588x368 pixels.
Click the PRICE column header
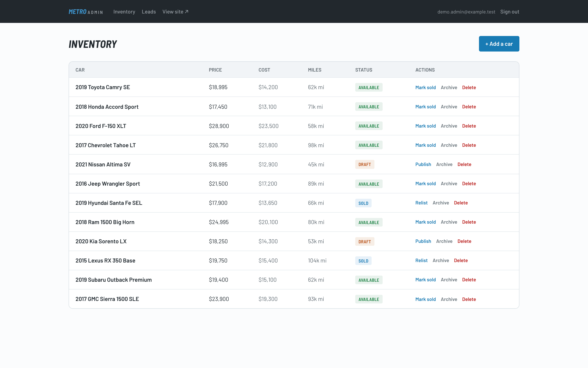pos(215,70)
